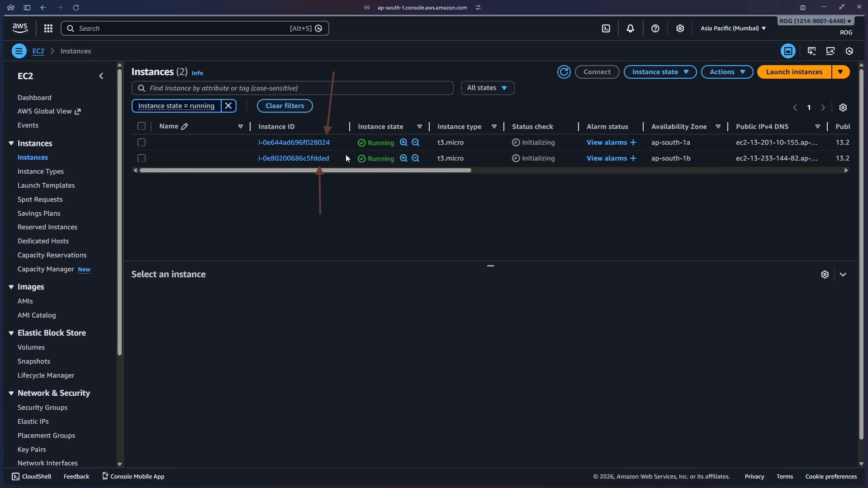Select checkbox for instance i-0e80200686c5fdded
This screenshot has width=868, height=488.
tap(141, 158)
